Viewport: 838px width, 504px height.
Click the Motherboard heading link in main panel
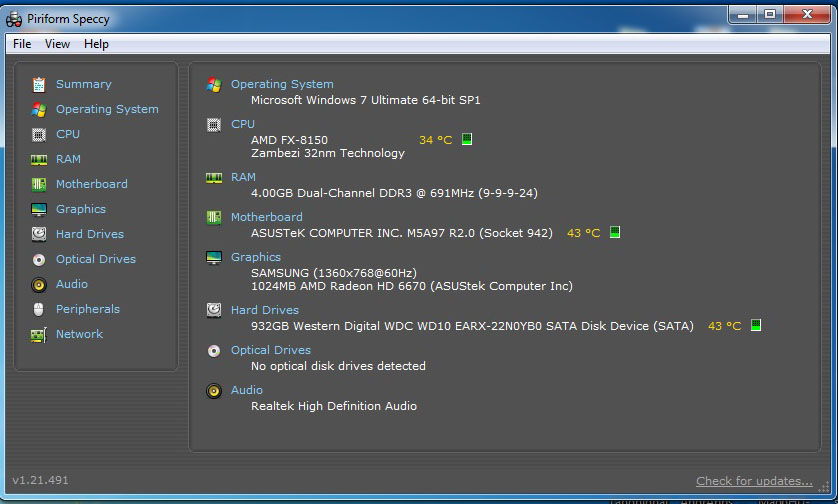click(x=267, y=218)
